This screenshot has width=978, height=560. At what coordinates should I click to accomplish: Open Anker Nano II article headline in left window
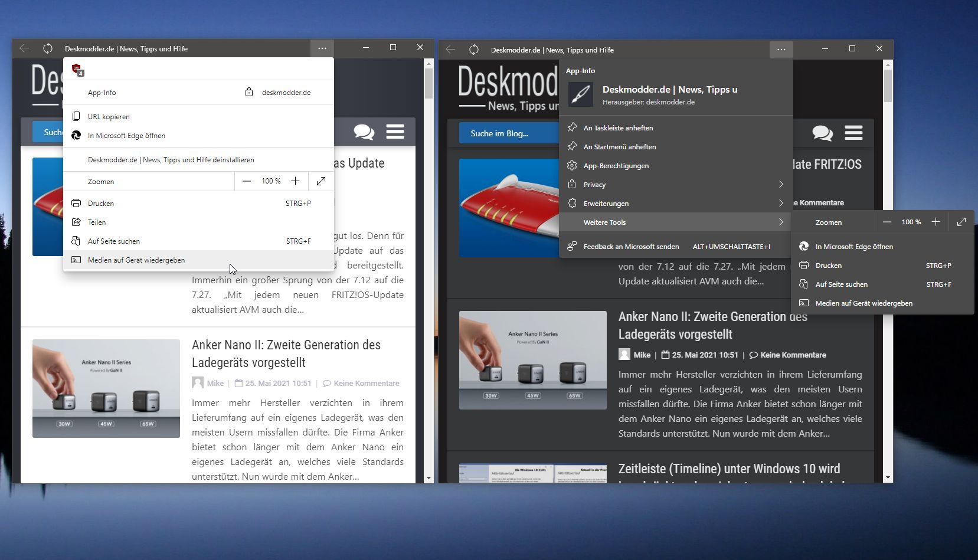click(286, 353)
